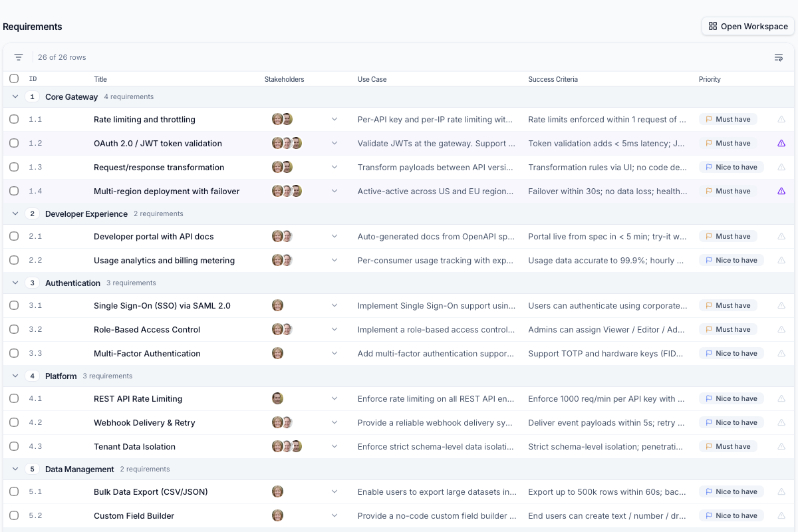798x532 pixels.
Task: Click warning triangle for Request/response transformation
Action: pos(781,168)
